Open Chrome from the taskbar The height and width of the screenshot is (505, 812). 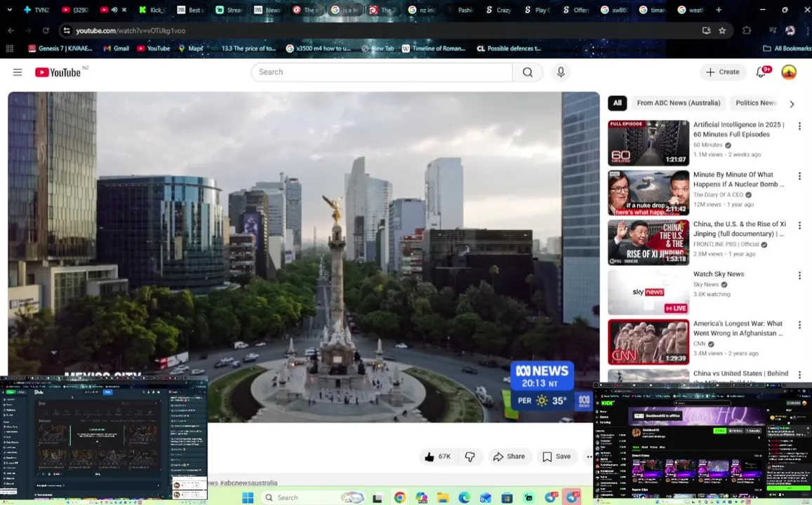[400, 497]
